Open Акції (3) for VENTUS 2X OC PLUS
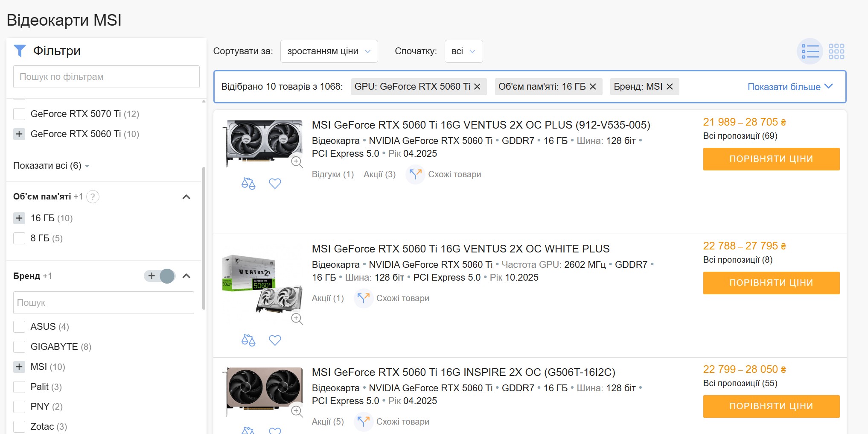 380,174
